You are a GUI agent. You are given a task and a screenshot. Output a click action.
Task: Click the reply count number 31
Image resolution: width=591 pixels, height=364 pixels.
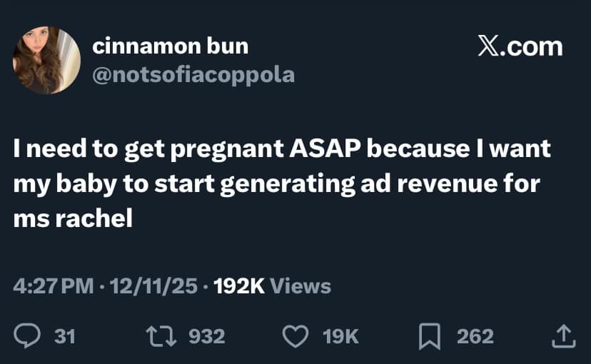click(x=65, y=335)
